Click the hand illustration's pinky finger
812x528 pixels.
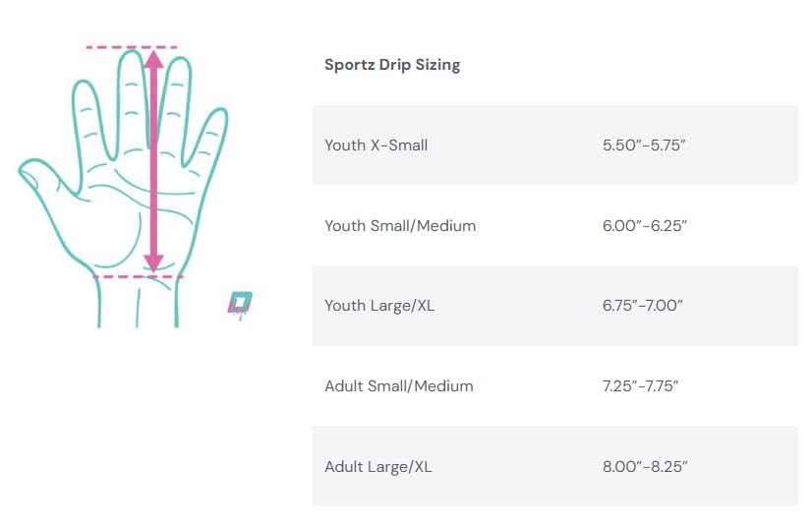(207, 136)
